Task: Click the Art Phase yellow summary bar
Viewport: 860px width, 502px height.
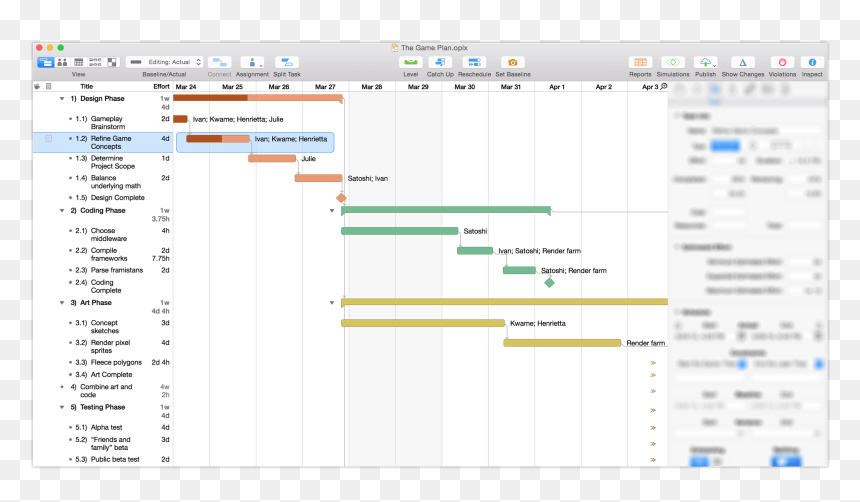Action: tap(504, 302)
